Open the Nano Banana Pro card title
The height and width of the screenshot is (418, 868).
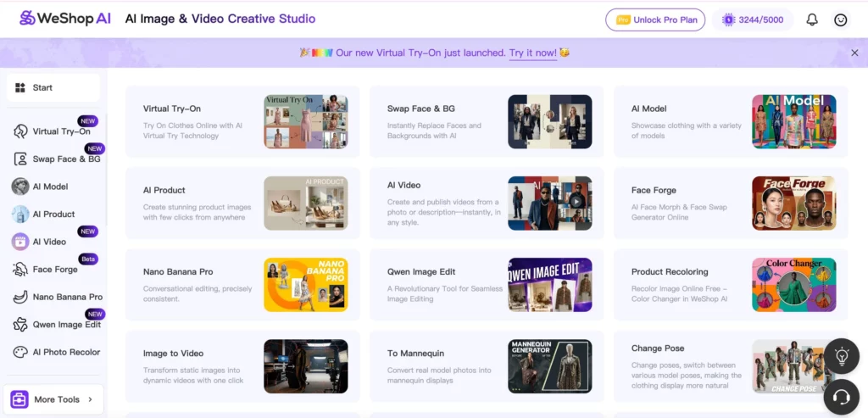178,272
